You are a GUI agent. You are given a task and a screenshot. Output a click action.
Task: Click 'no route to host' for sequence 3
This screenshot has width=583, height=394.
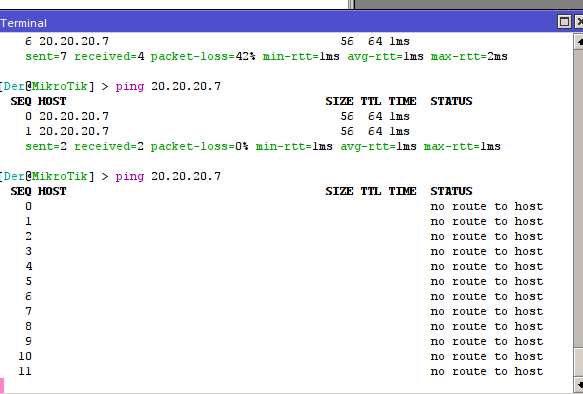click(487, 251)
